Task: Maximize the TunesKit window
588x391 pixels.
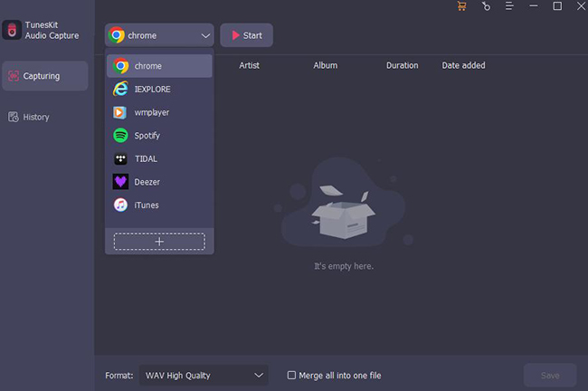Action: point(557,6)
